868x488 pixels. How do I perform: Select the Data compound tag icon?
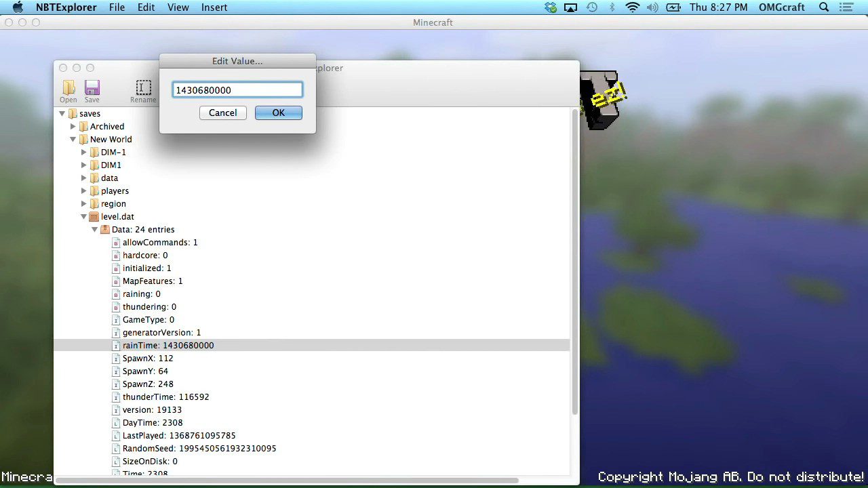105,229
